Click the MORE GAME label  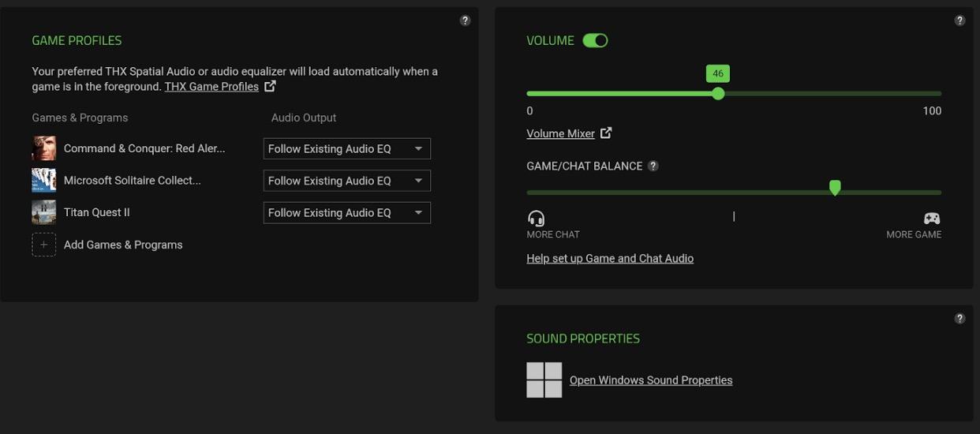click(x=914, y=234)
